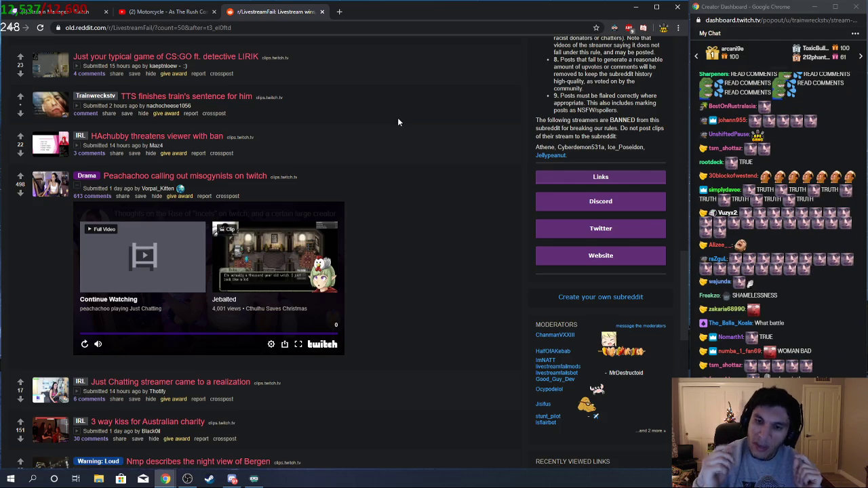Image resolution: width=868 pixels, height=488 pixels.
Task: Upvote the HAchubby threatens viewer post
Action: click(x=20, y=136)
